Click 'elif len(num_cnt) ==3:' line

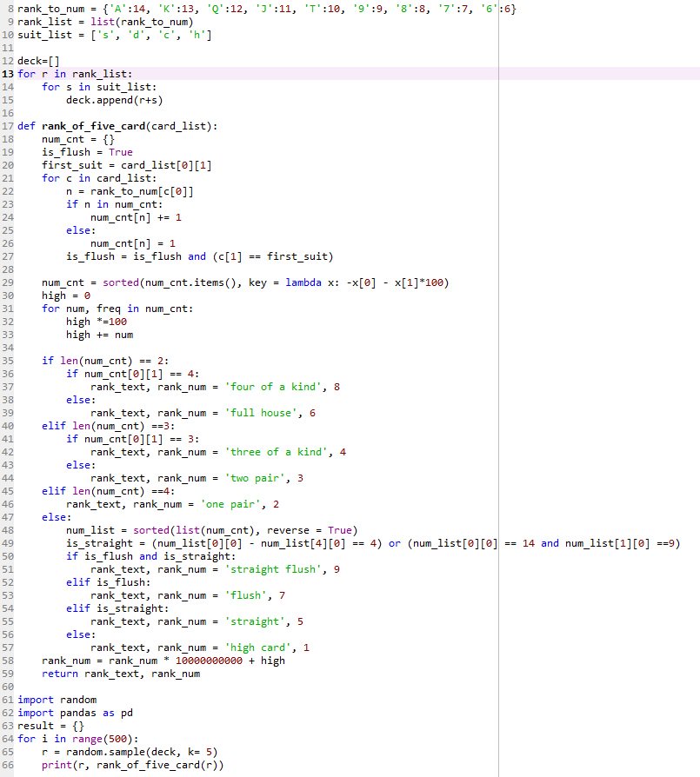coord(108,426)
